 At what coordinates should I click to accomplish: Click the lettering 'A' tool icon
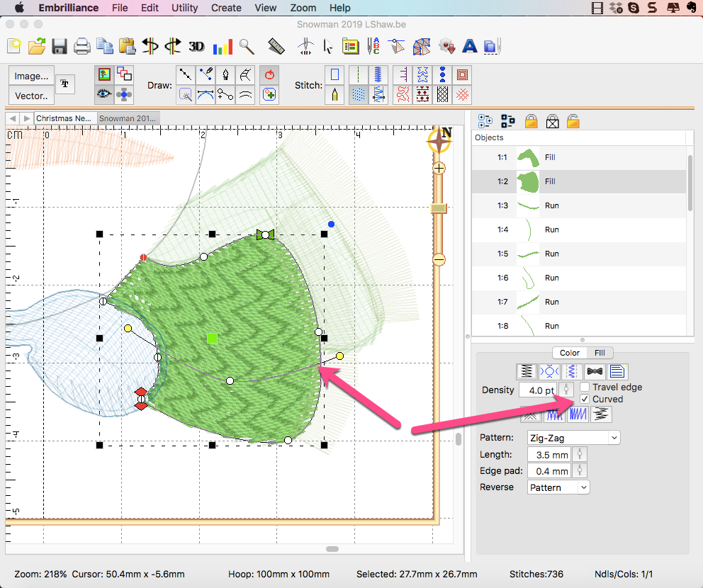pyautogui.click(x=468, y=47)
